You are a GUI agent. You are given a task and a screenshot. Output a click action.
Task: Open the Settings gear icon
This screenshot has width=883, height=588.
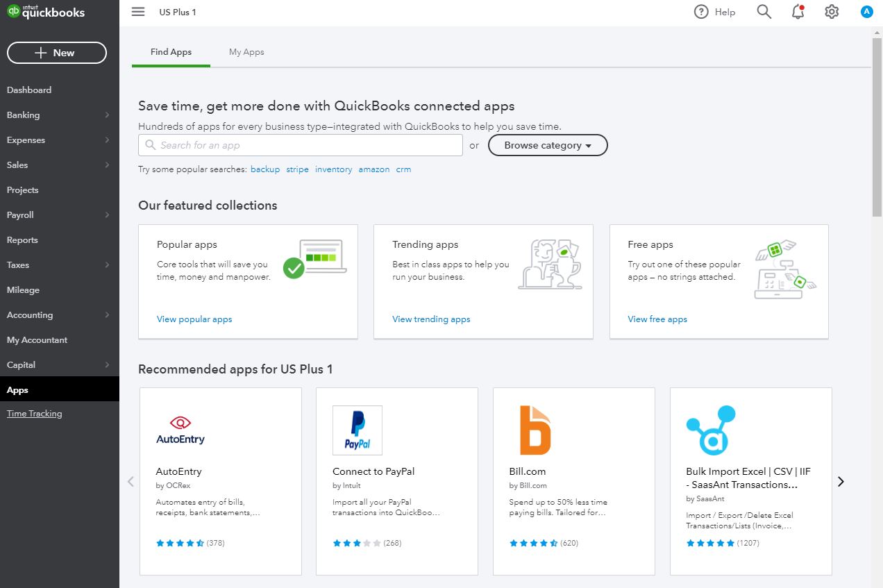[x=832, y=12]
